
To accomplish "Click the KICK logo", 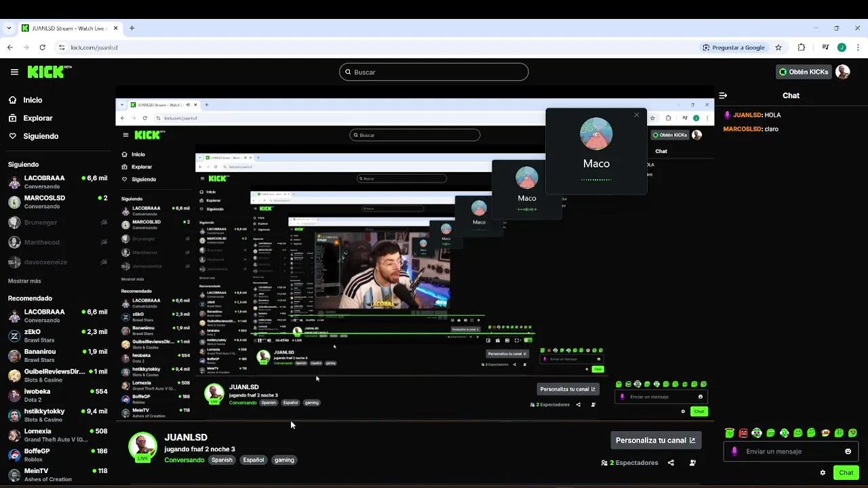I will pos(49,71).
